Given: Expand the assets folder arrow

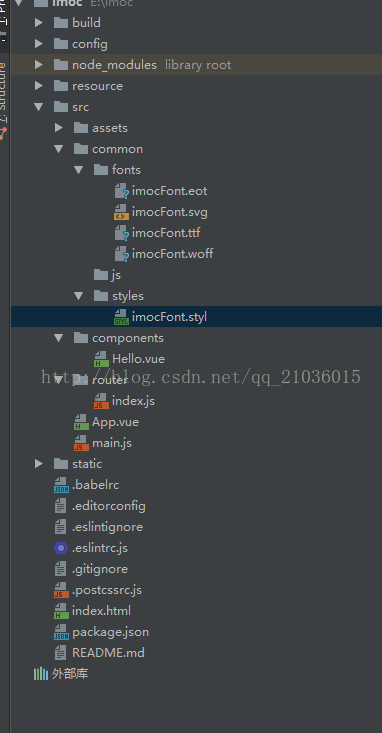Looking at the screenshot, I should [59, 128].
